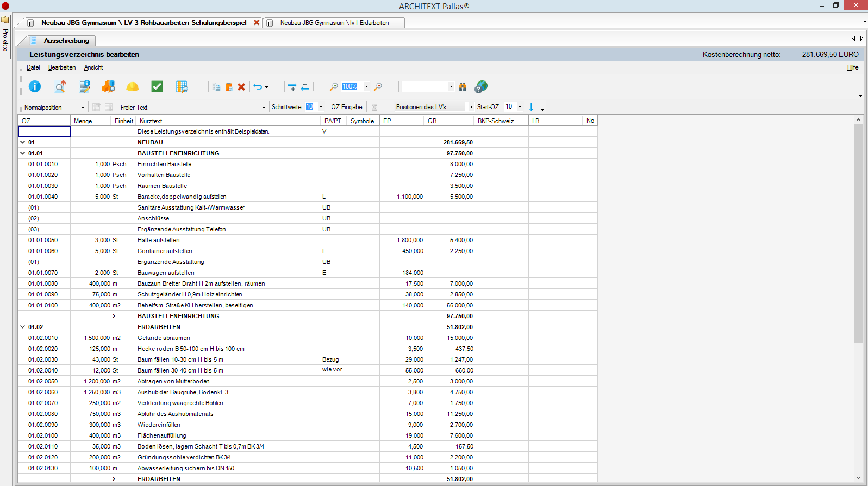868x486 pixels.
Task: Click the red X delete icon
Action: click(241, 87)
